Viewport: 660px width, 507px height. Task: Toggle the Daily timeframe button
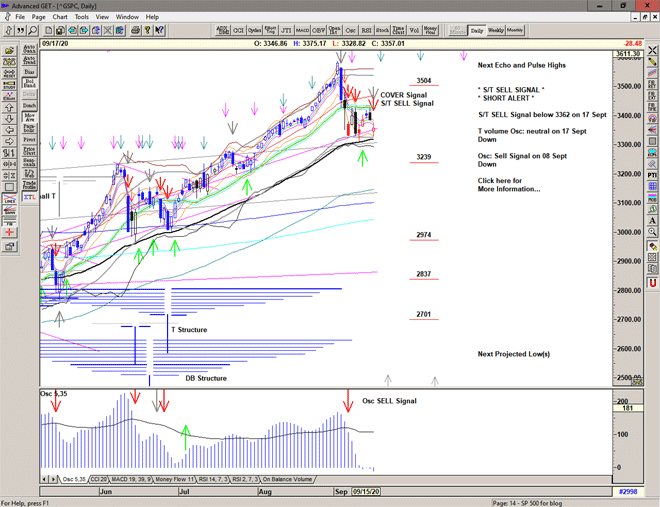477,30
